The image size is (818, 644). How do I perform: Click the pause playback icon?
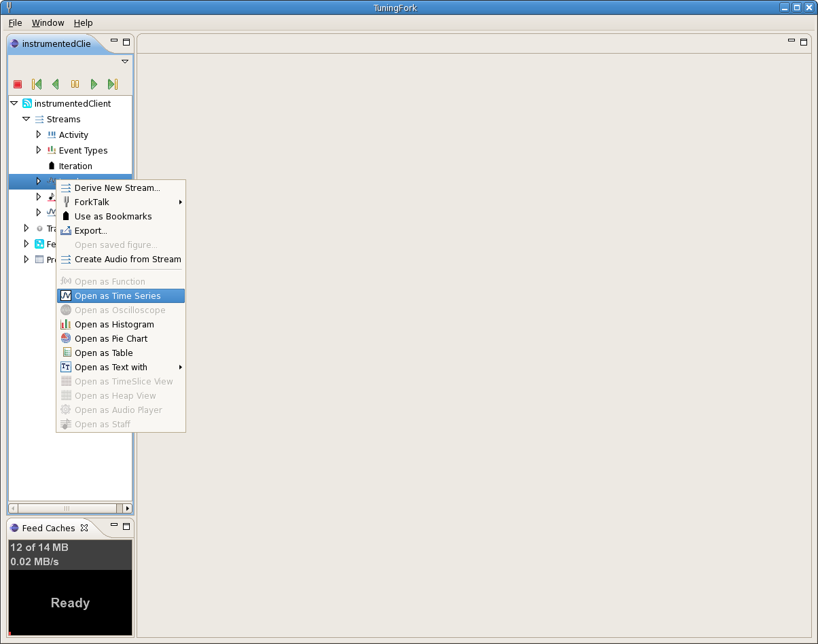[75, 84]
